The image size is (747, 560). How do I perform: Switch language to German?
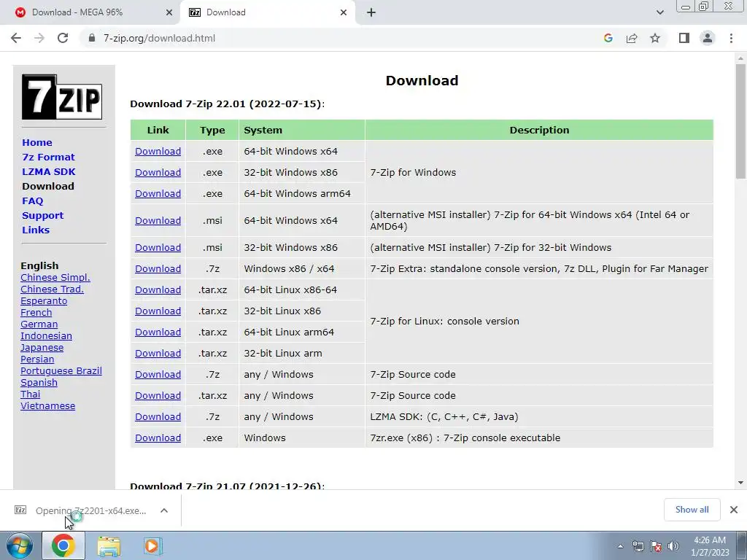(39, 324)
